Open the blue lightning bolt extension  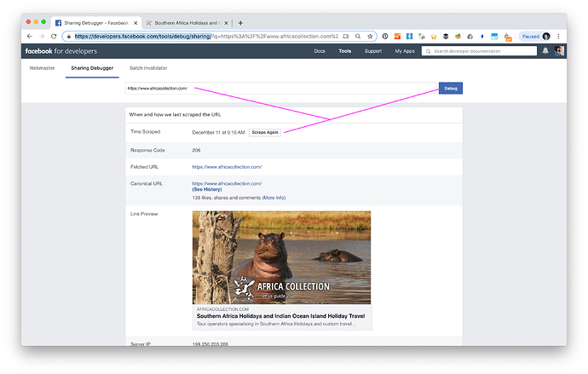(482, 37)
